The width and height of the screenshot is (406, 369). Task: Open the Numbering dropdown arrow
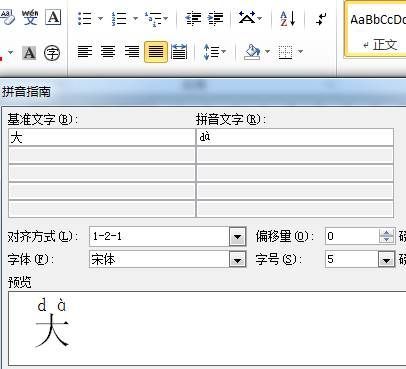coord(135,19)
